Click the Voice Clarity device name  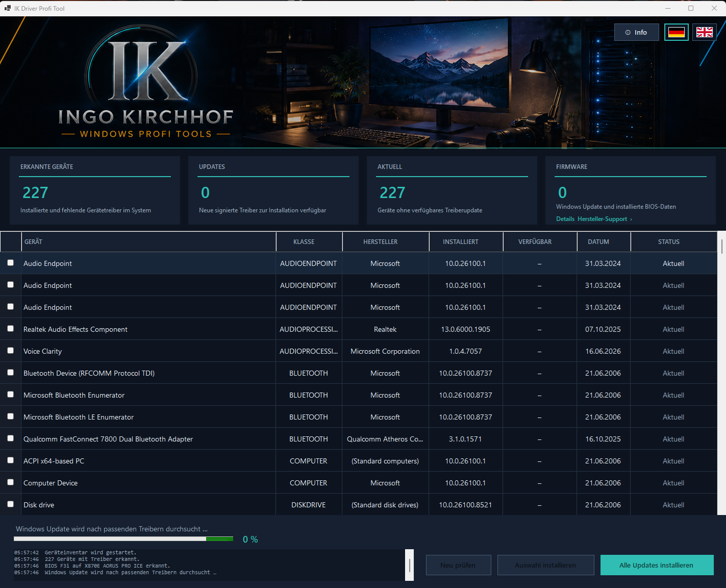click(x=42, y=351)
